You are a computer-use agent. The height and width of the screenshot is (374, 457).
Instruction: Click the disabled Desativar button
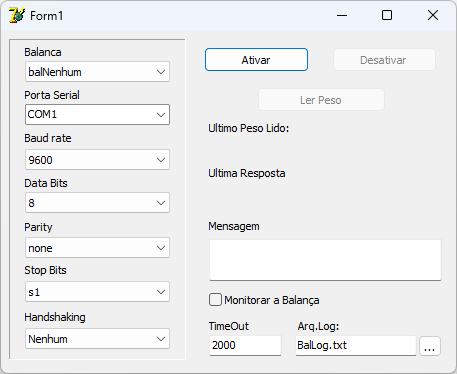click(384, 60)
